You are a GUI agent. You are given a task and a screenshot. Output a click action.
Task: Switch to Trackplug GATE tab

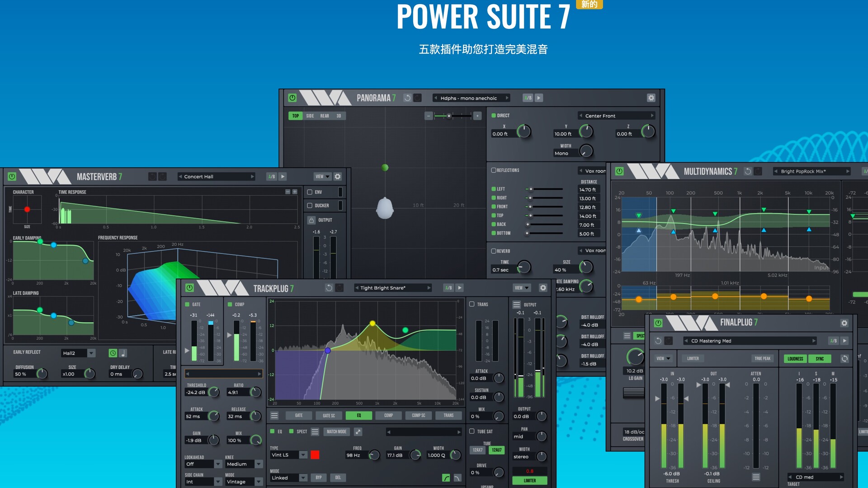pyautogui.click(x=299, y=415)
